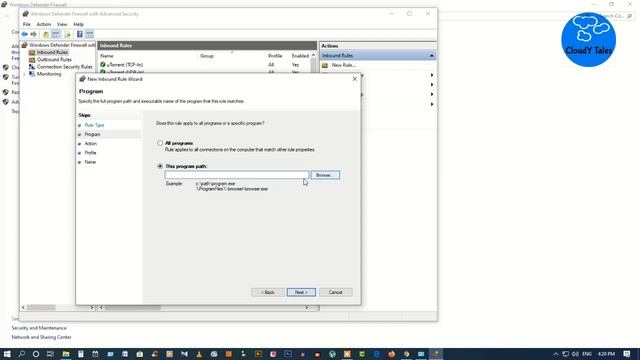The height and width of the screenshot is (360, 640).
Task: Click the rules list scroll-up arrow
Action: 313,56
